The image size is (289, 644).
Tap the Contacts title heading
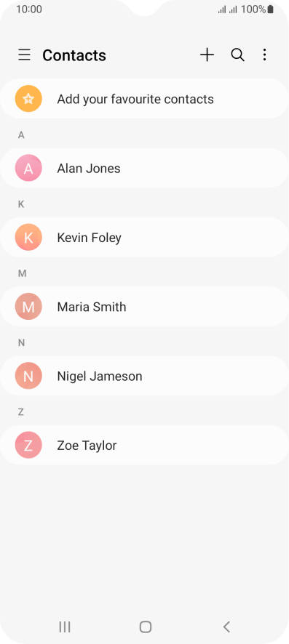click(74, 55)
